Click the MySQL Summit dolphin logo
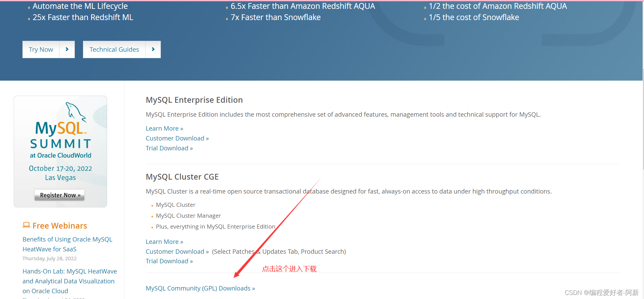The height and width of the screenshot is (299, 644). point(76,112)
